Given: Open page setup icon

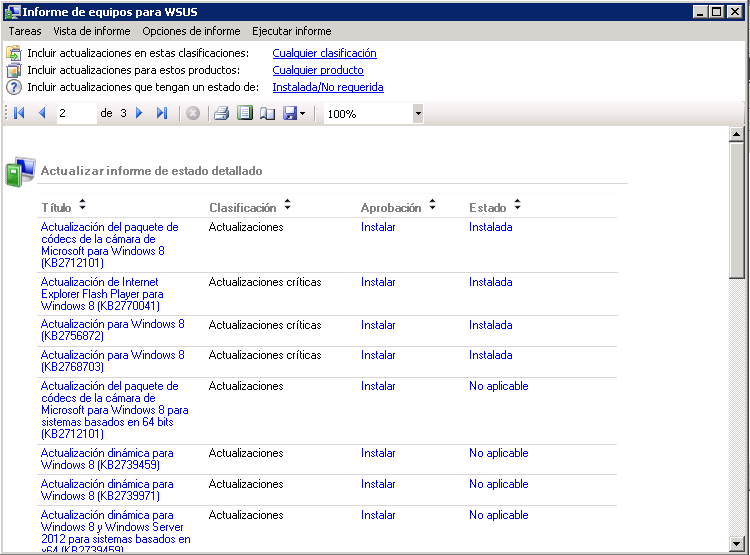Looking at the screenshot, I should (267, 113).
